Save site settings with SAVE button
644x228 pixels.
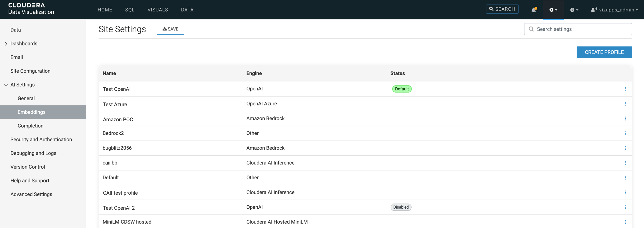pos(170,29)
